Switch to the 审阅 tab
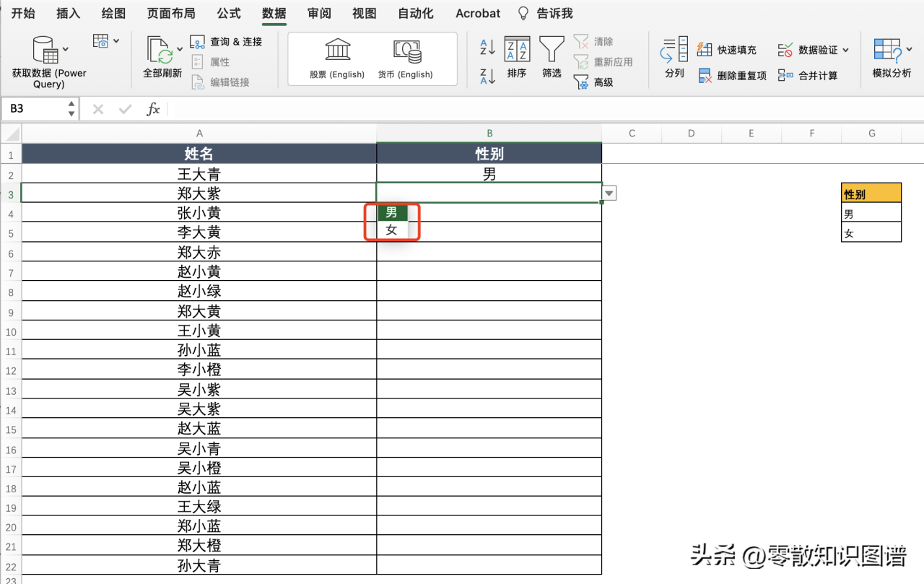 tap(319, 14)
